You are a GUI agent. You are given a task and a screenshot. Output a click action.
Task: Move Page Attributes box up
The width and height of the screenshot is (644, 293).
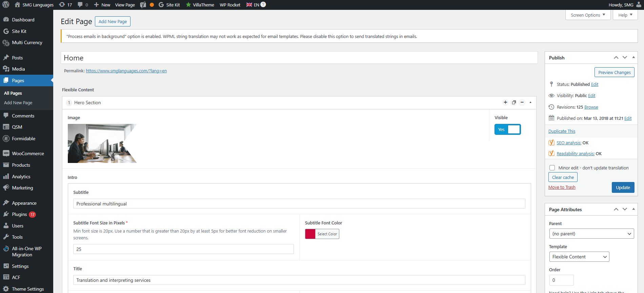coord(616,209)
